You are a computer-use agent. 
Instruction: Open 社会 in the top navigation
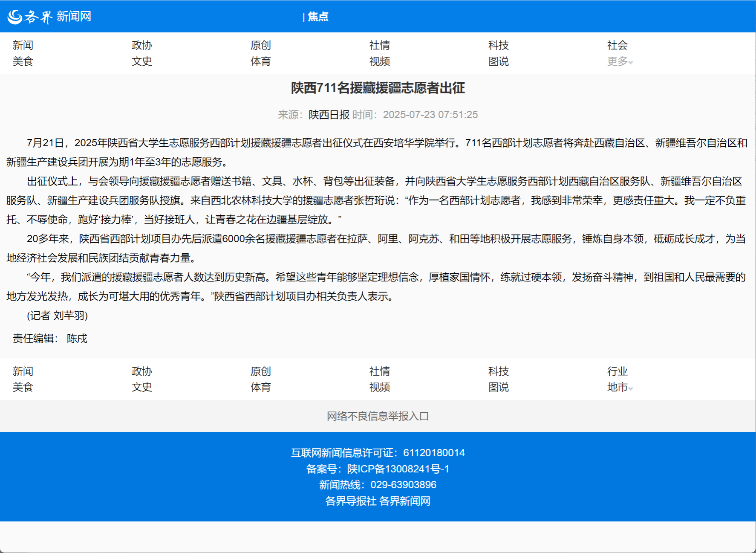point(617,45)
